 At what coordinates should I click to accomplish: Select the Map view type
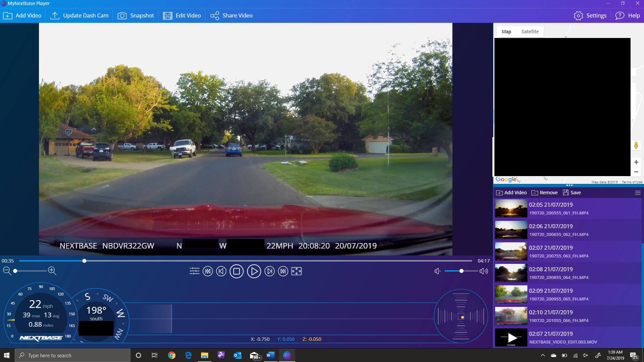506,32
